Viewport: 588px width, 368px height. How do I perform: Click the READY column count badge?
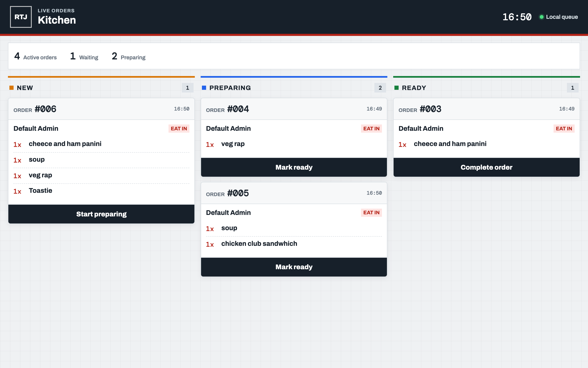573,88
